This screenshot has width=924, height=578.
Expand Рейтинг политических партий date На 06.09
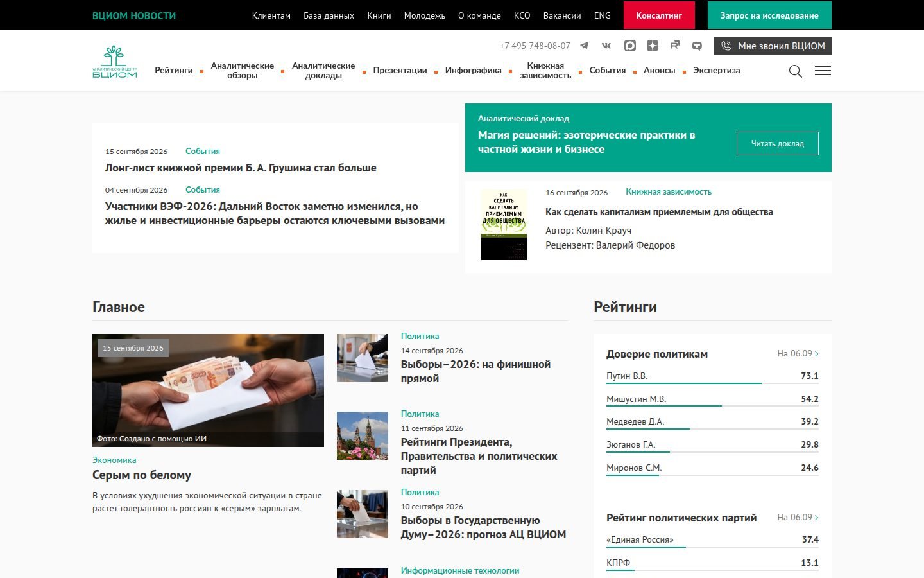[x=798, y=517]
